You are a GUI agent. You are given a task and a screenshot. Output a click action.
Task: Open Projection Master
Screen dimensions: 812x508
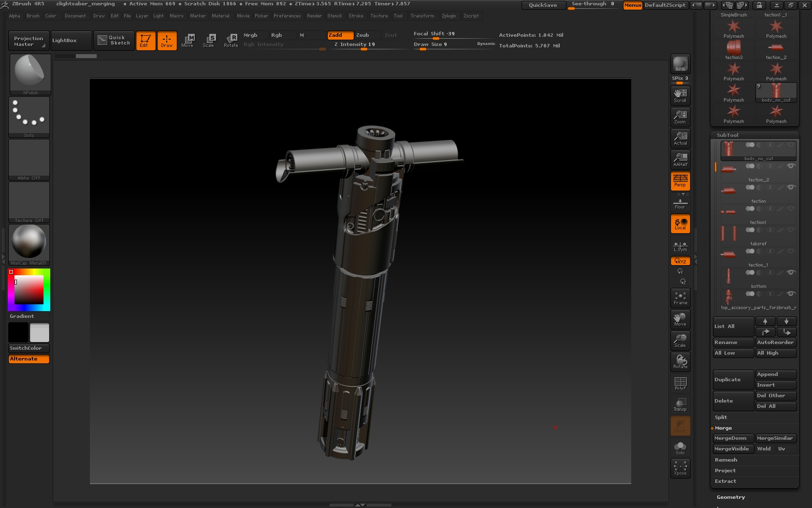(x=29, y=41)
